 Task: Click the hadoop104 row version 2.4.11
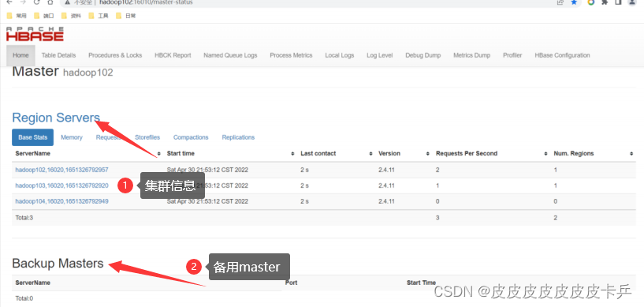(x=386, y=201)
